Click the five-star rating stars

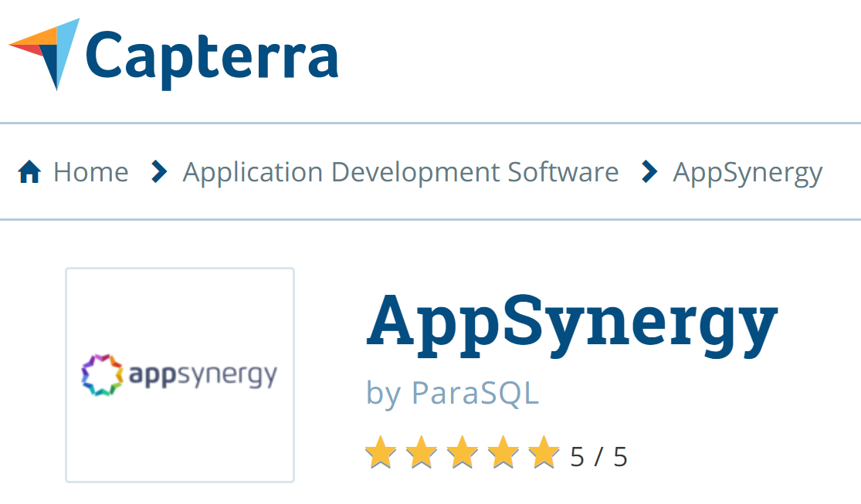coord(463,453)
